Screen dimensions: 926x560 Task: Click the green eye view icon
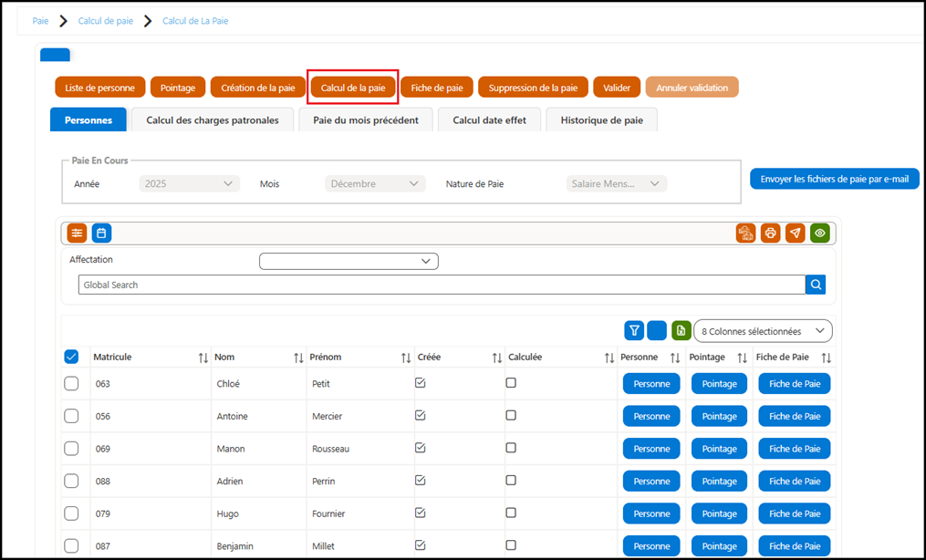(x=820, y=233)
